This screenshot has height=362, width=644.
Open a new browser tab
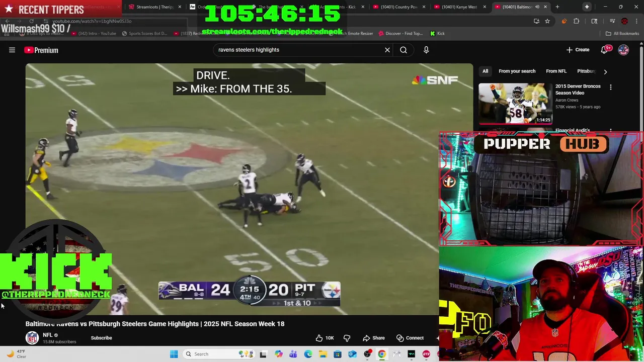click(557, 7)
